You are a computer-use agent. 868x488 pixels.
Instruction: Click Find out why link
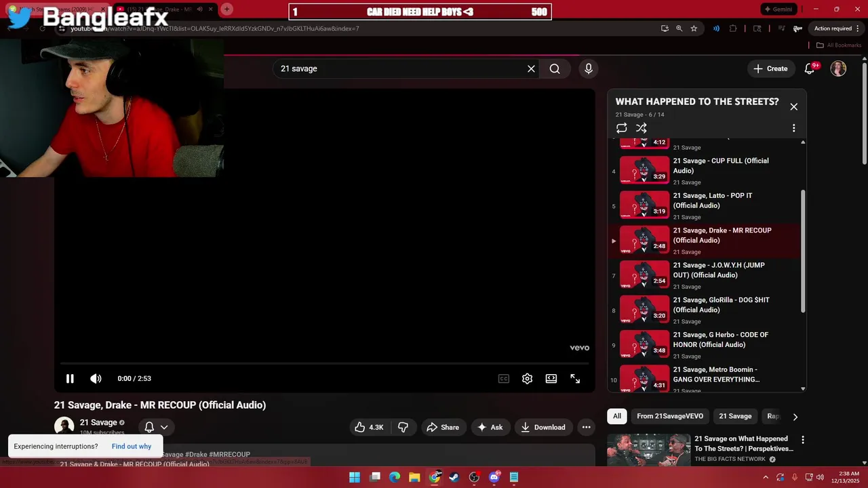tap(132, 447)
